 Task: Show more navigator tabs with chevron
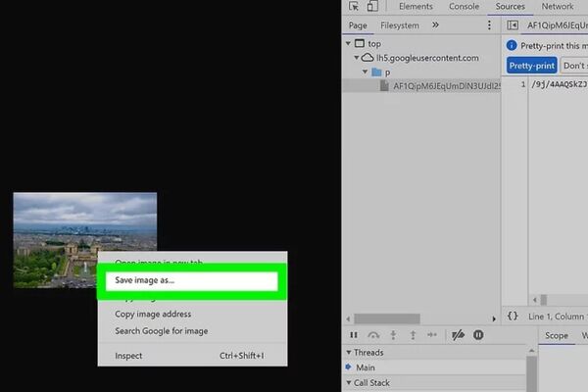[x=435, y=25]
